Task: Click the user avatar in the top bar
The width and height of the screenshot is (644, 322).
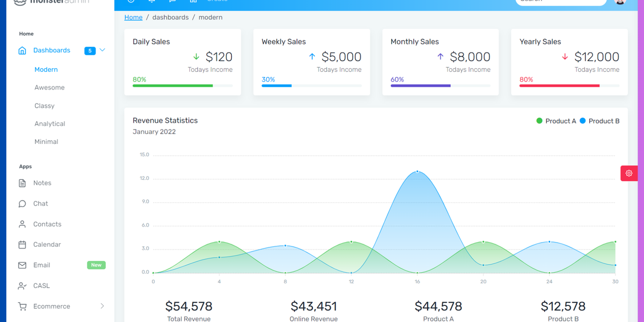Action: (x=620, y=3)
